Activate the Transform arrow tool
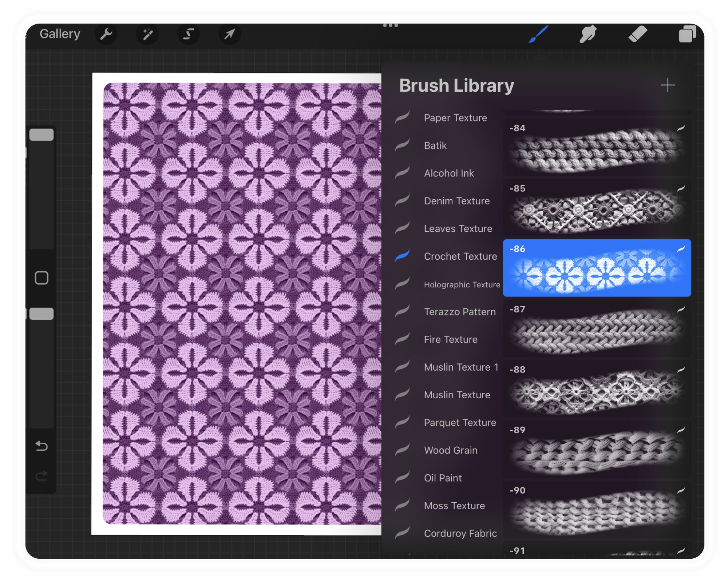Image resolution: width=728 pixels, height=582 pixels. 229,34
